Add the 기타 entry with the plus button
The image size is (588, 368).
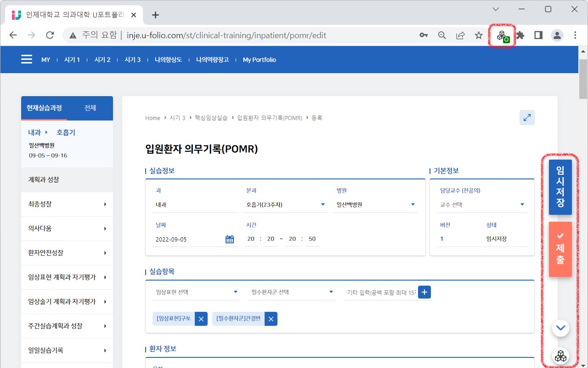coord(424,292)
